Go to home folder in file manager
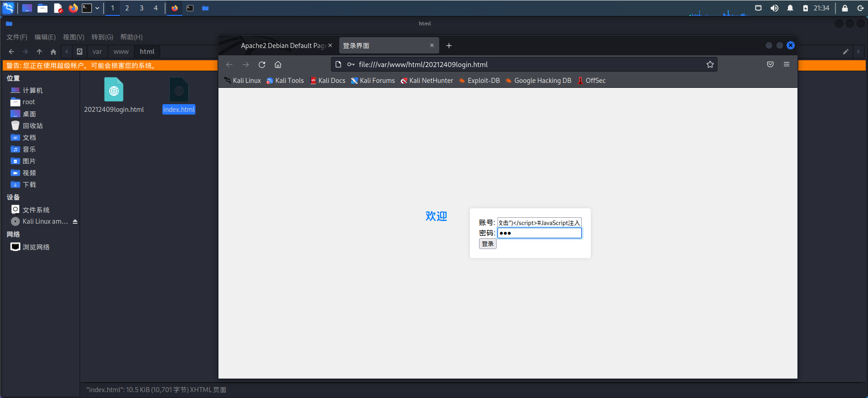The image size is (868, 398). tap(53, 52)
